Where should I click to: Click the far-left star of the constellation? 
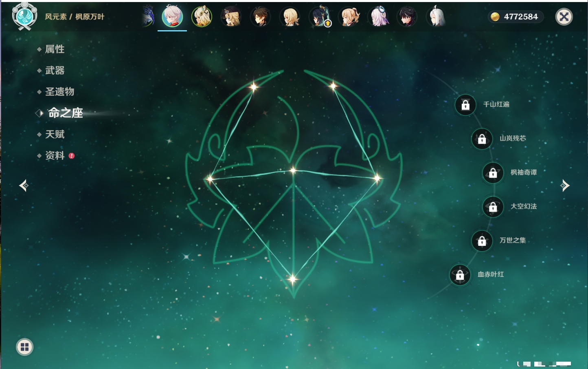[x=210, y=179]
